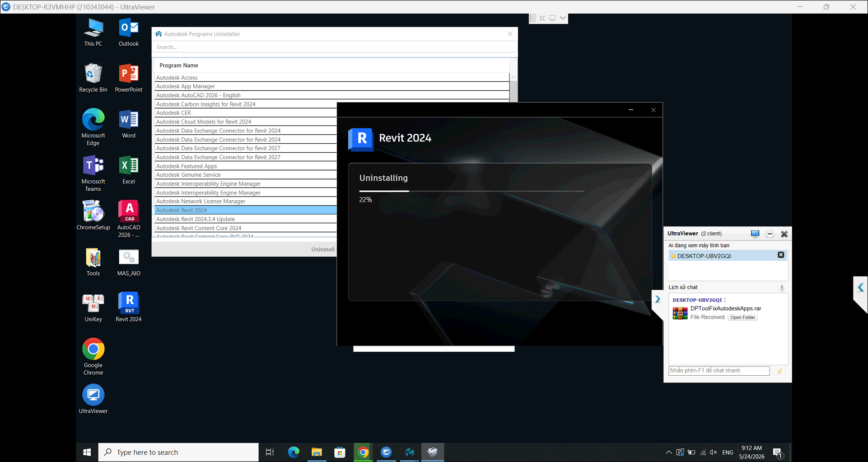Image resolution: width=868 pixels, height=462 pixels.
Task: Click the microphone icon beside Lịch sử chat
Action: coord(782,288)
